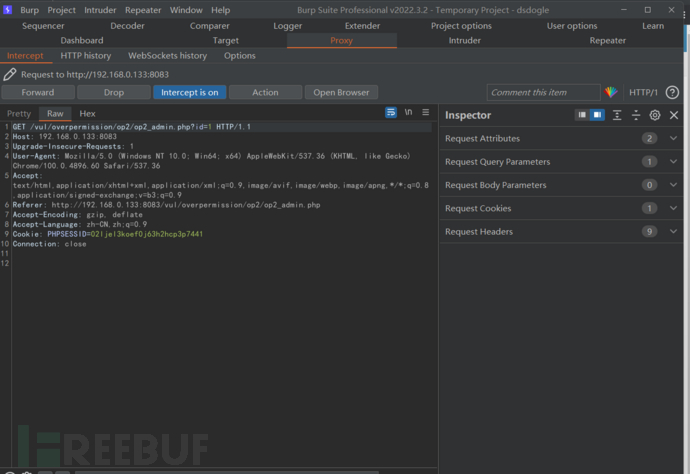690x474 pixels.
Task: Open the Project options tab
Action: tap(461, 26)
